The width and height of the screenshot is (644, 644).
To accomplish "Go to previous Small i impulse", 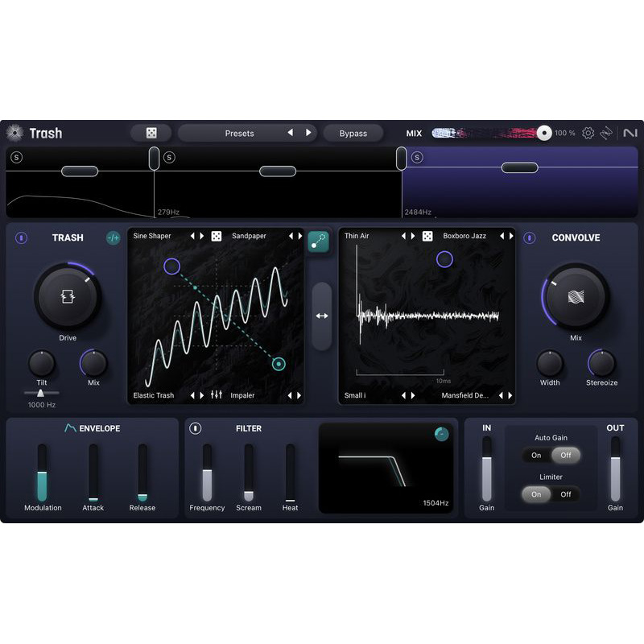I will click(403, 395).
